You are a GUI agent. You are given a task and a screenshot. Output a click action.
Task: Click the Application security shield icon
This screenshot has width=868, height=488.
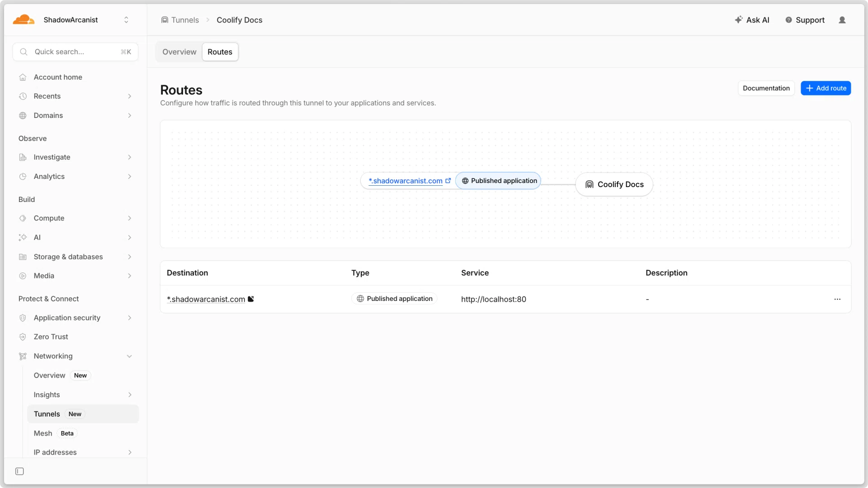pos(23,318)
